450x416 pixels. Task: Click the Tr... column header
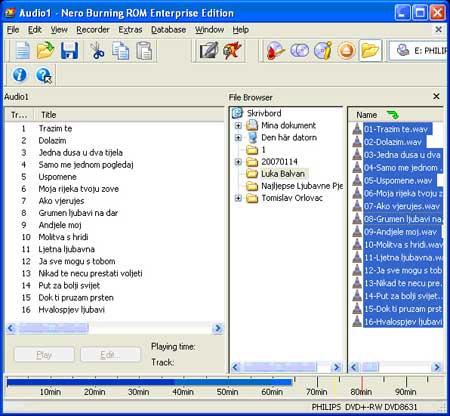pos(19,115)
